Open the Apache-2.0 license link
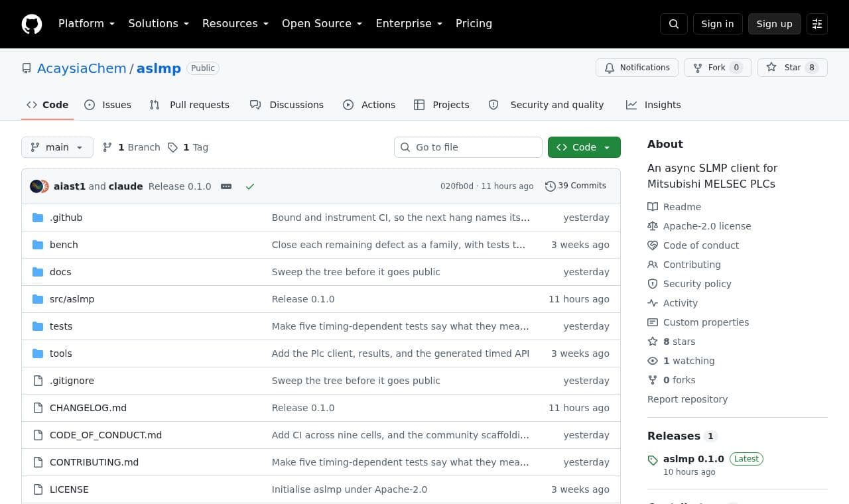 click(x=707, y=226)
